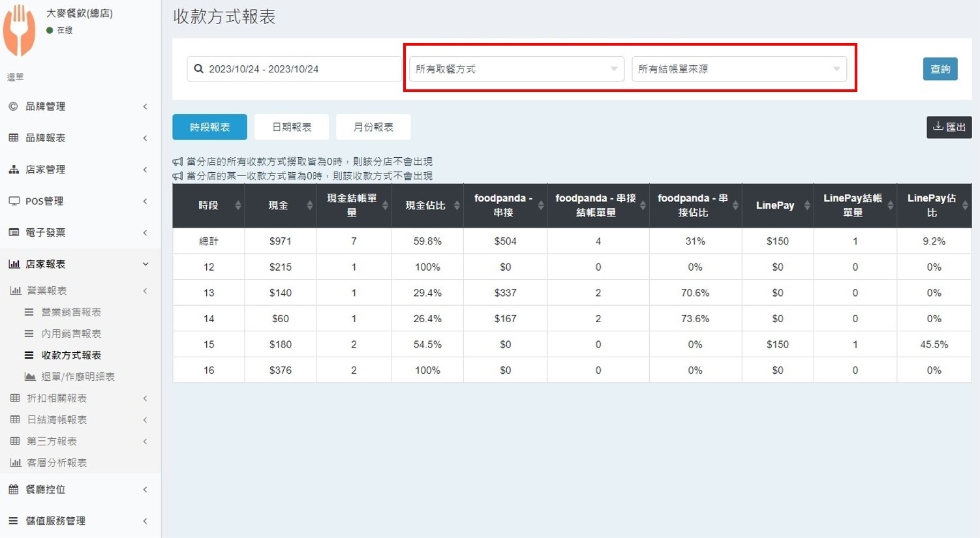The width and height of the screenshot is (980, 538).
Task: Click the 店家管理 hierarchy icon
Action: (13, 170)
